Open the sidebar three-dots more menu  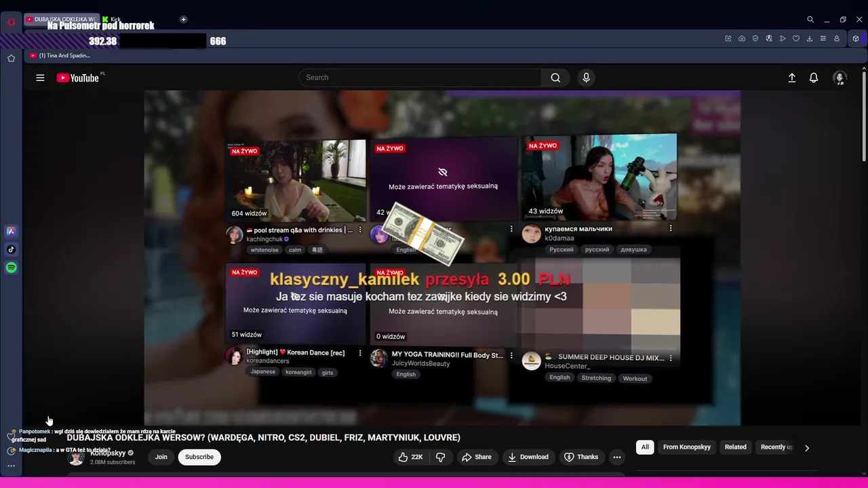(11, 466)
